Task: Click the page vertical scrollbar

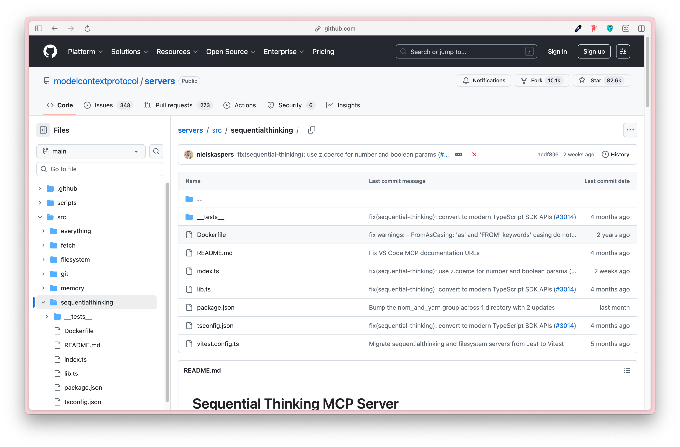Action: 647,72
